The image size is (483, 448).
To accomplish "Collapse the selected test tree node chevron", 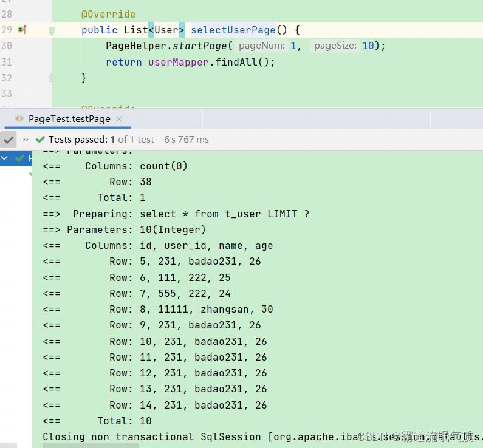I will coord(5,158).
